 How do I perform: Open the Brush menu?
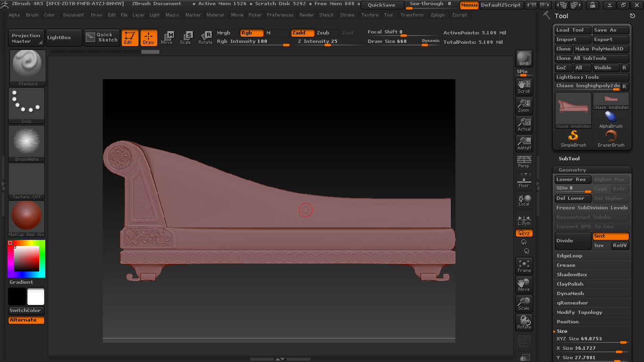pos(32,15)
